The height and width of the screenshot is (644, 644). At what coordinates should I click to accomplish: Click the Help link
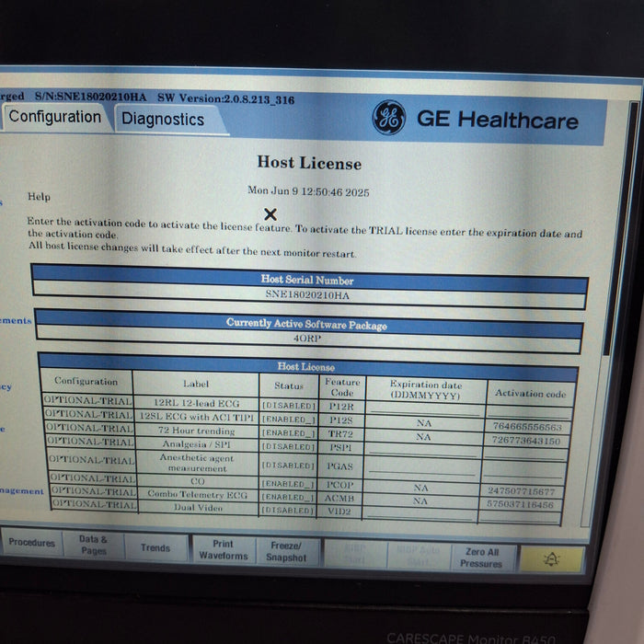tap(39, 197)
